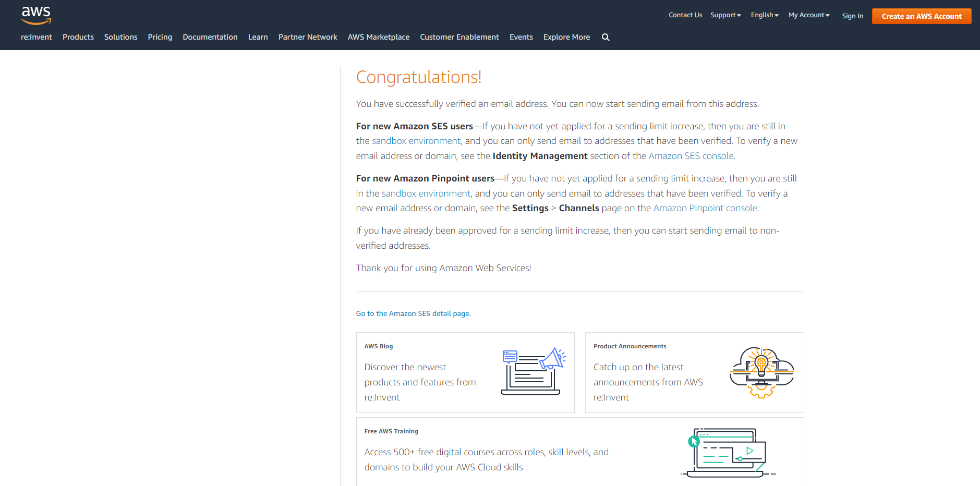Click the Contact Us link
Viewport: 980px width, 486px height.
tap(685, 15)
